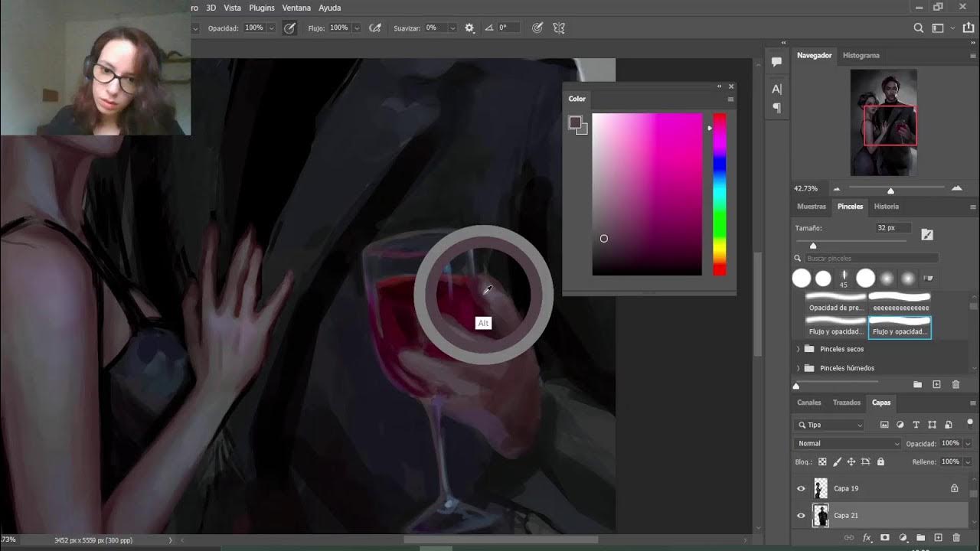Switch to the Histograma tab
The image size is (980, 551).
[x=861, y=55]
